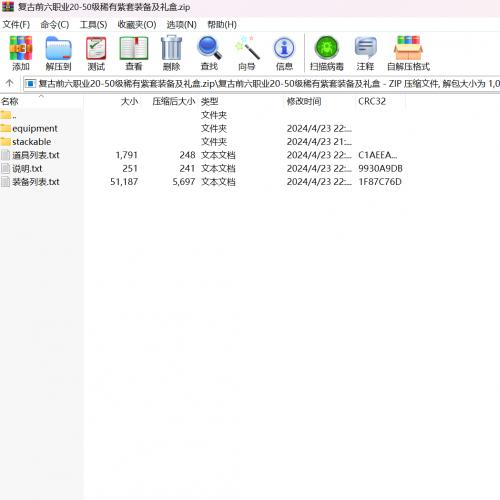The image size is (500, 500).
Task: Start 扫描病毒 (virus scan) tool
Action: pyautogui.click(x=327, y=53)
